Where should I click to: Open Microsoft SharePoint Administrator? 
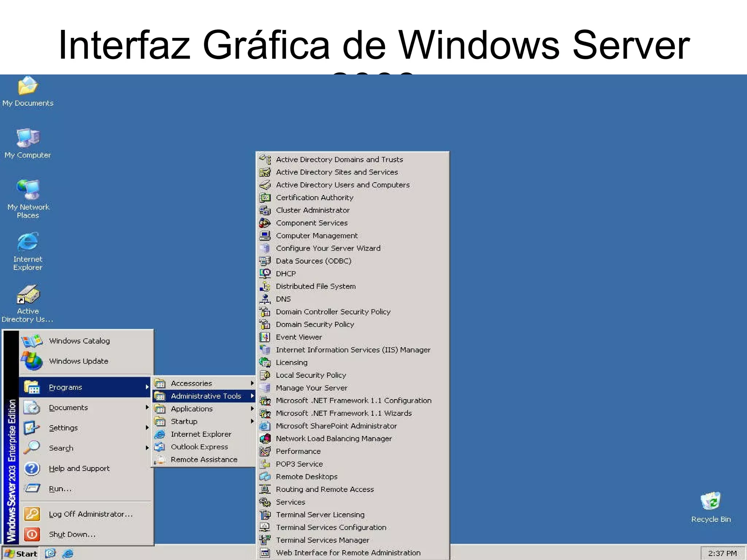[x=352, y=426]
